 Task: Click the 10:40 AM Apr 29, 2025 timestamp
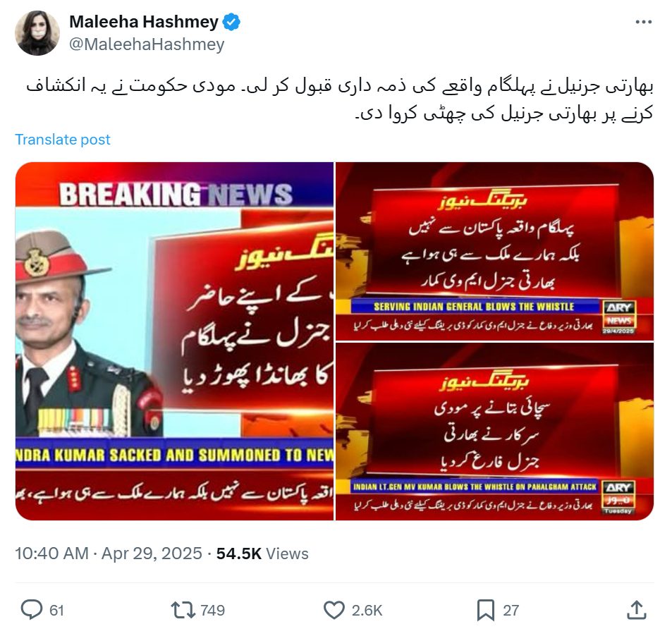109,554
